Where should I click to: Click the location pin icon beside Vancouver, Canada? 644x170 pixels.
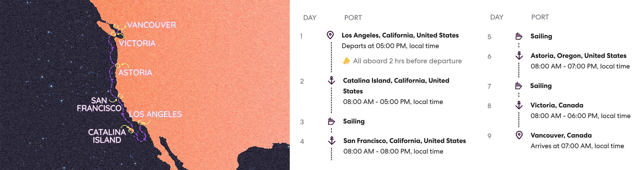coord(519,135)
